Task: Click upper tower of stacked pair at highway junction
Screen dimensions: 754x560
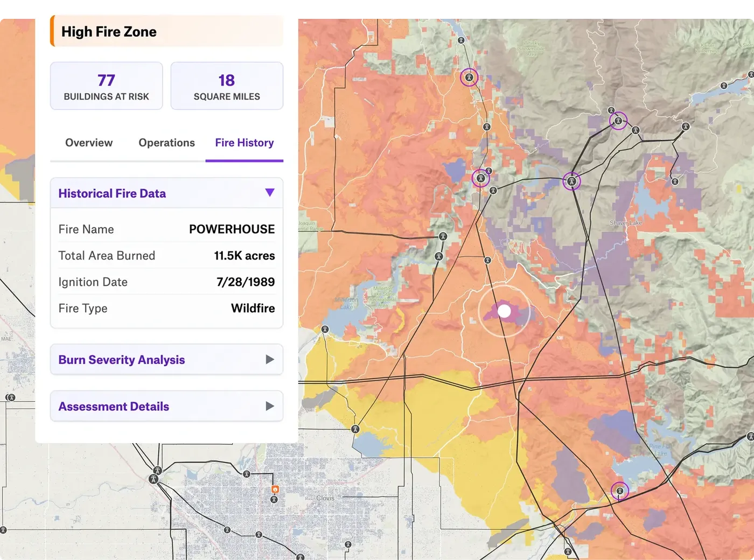Action: pos(157,471)
